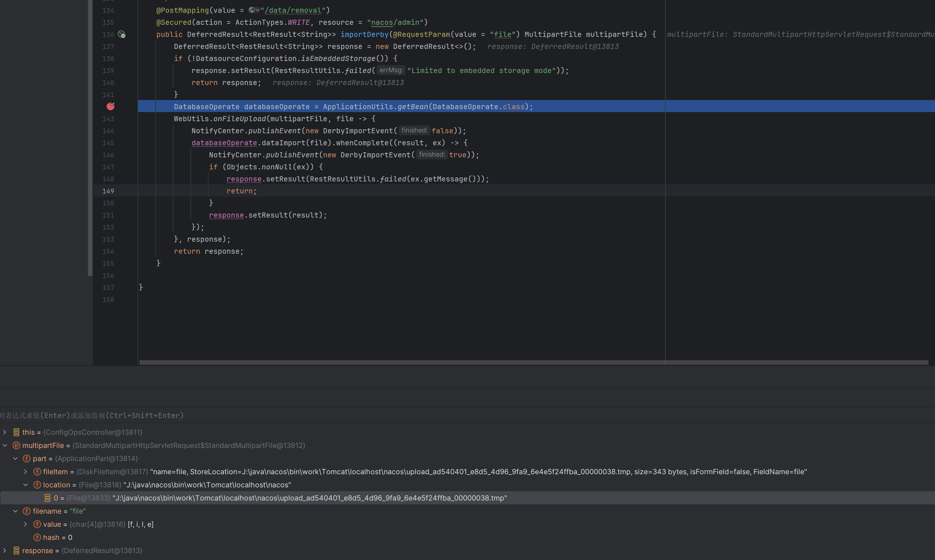Expand the value char[4] node
Viewport: 935px width, 560px height.
(25, 524)
